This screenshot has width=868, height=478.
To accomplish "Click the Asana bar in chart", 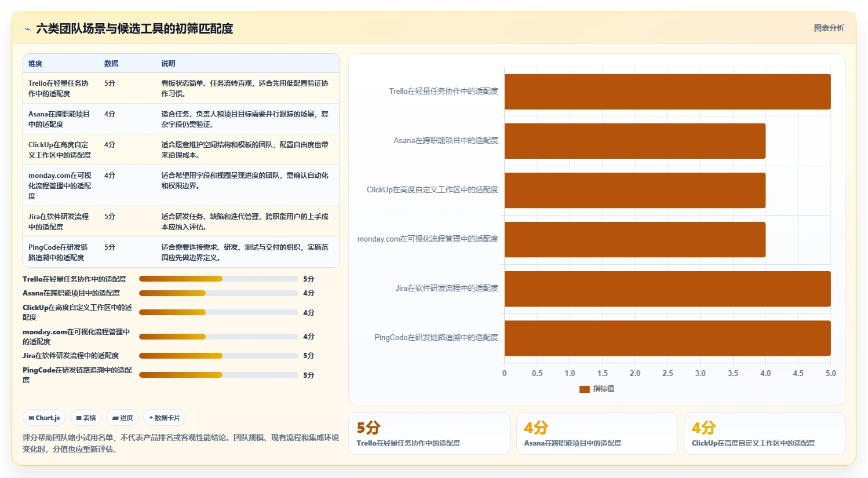I will click(x=635, y=141).
